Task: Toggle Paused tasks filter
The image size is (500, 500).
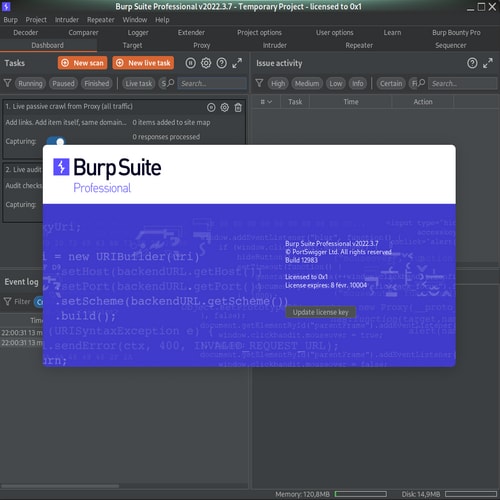Action: (x=63, y=83)
